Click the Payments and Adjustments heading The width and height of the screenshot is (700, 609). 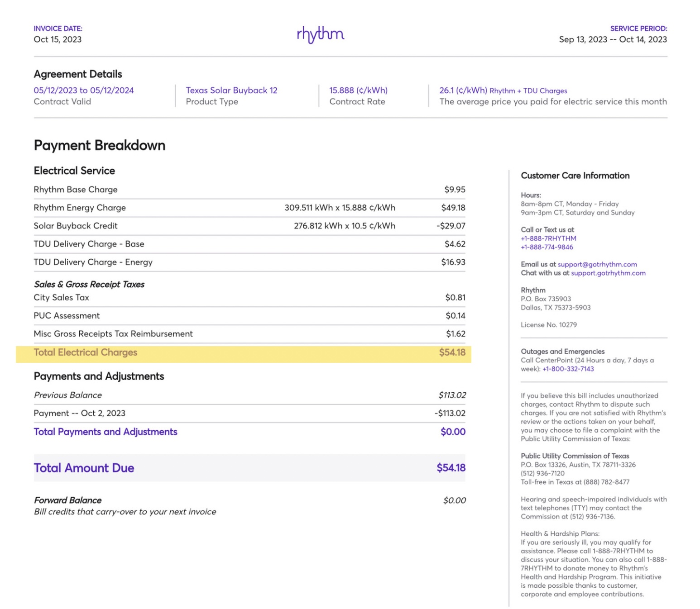99,376
